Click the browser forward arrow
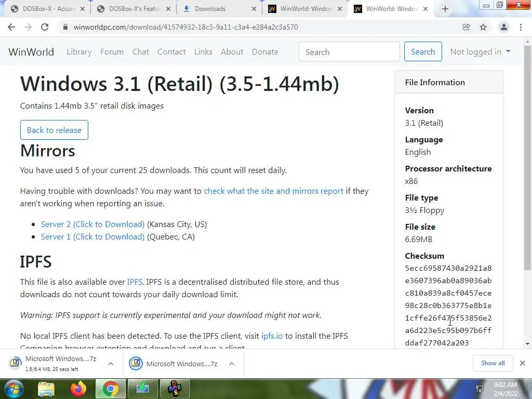 (x=28, y=27)
